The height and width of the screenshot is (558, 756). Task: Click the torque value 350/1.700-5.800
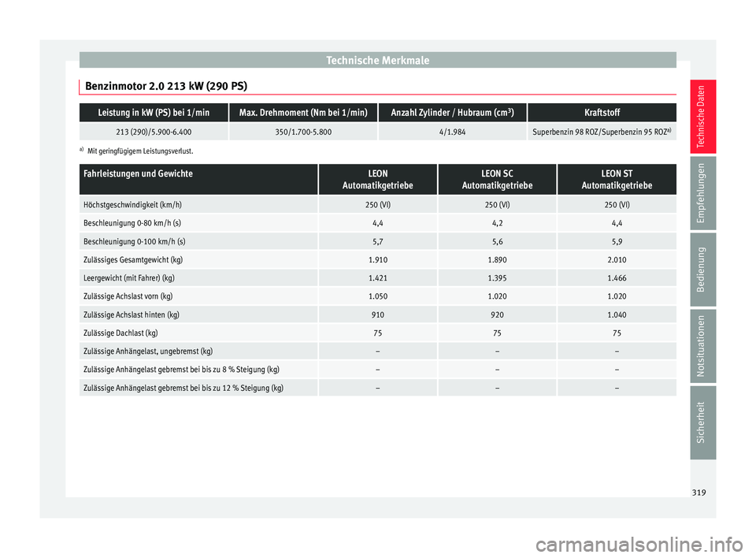pyautogui.click(x=303, y=132)
